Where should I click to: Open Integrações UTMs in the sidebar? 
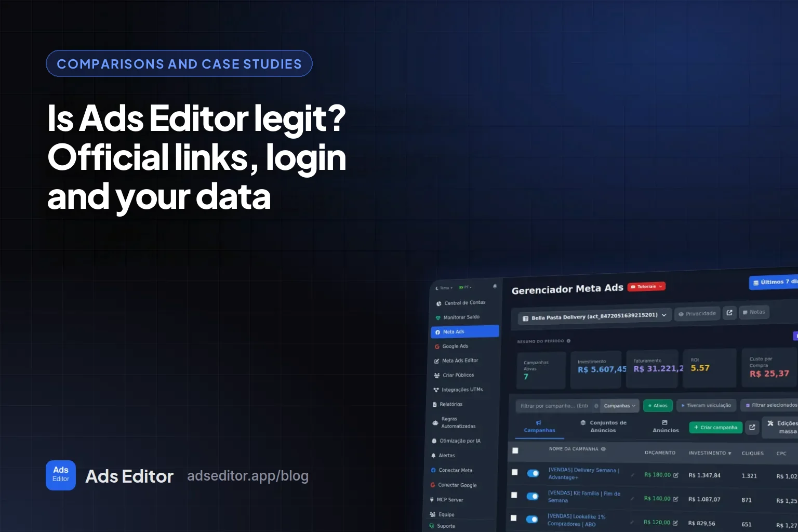pyautogui.click(x=458, y=390)
